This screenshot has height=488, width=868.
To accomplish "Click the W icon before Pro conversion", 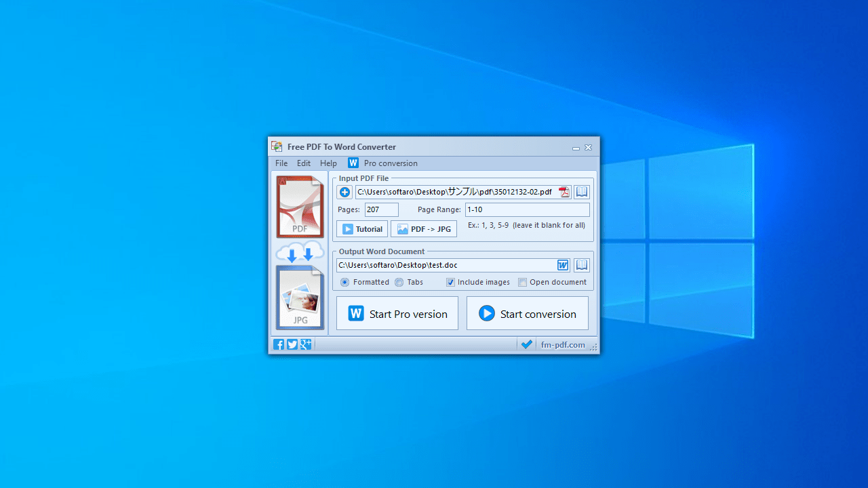I will tap(353, 163).
